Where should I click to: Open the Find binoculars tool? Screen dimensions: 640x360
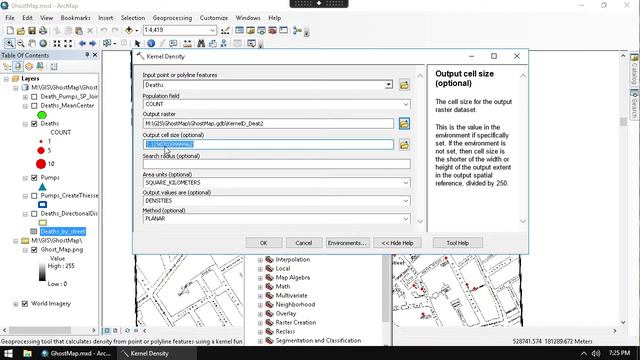point(201,43)
